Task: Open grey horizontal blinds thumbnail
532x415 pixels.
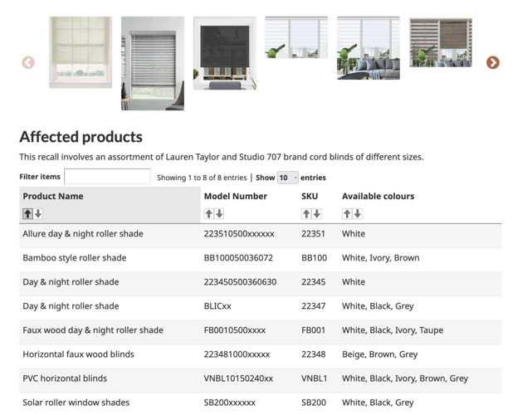Action: [153, 63]
